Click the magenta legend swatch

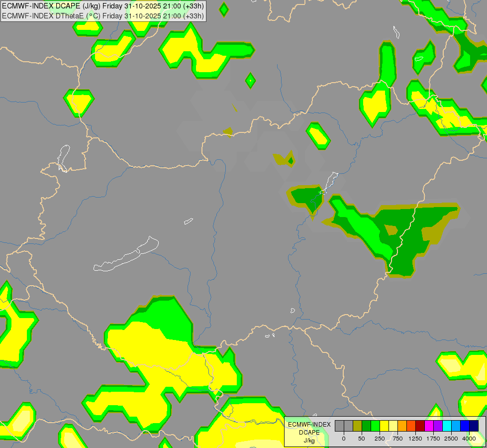pos(429,426)
